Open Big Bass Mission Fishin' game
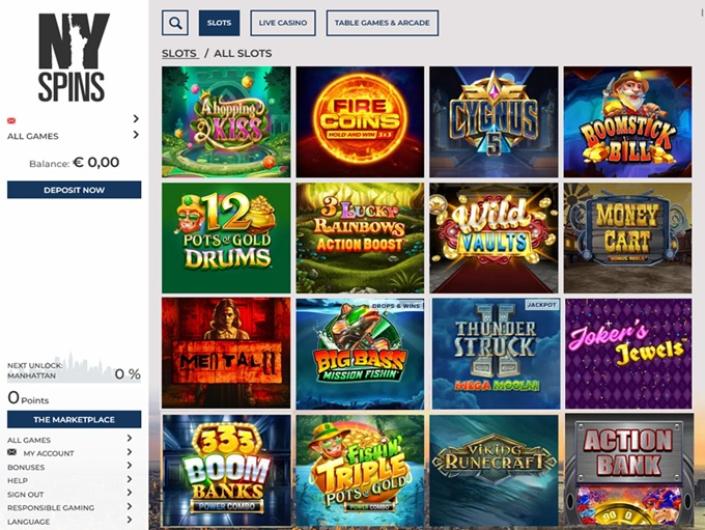Screen dimensions: 705x530 pos(360,353)
